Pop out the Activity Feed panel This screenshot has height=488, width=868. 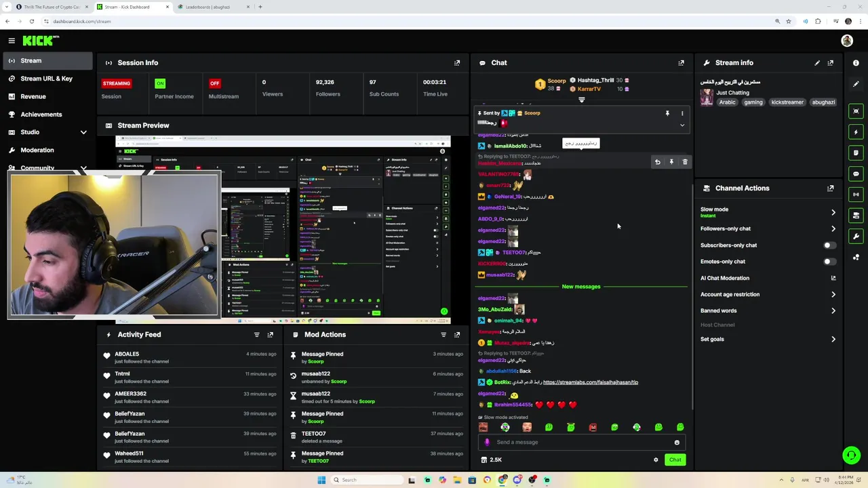[270, 335]
